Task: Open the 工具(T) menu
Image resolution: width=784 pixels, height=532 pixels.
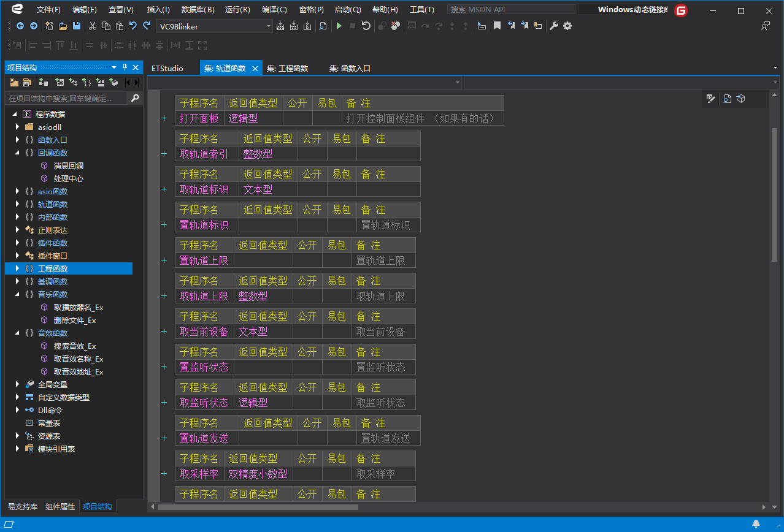Action: pyautogui.click(x=422, y=10)
